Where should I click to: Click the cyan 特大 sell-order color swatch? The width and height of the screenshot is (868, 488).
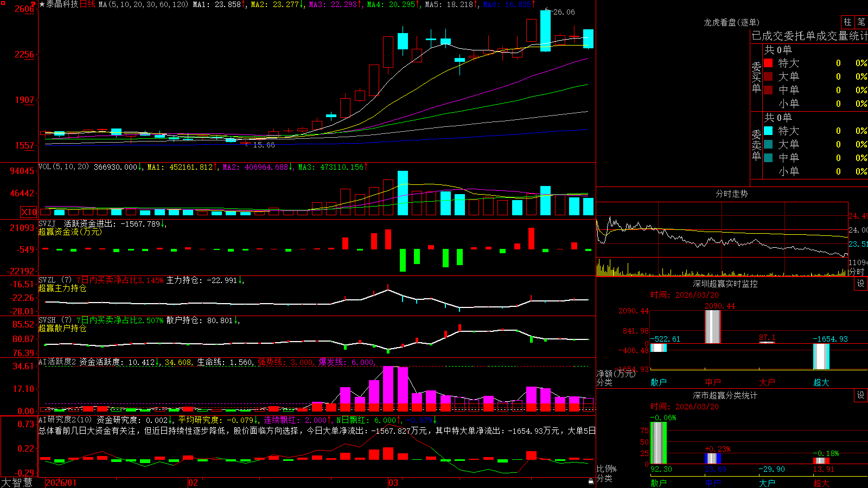768,131
